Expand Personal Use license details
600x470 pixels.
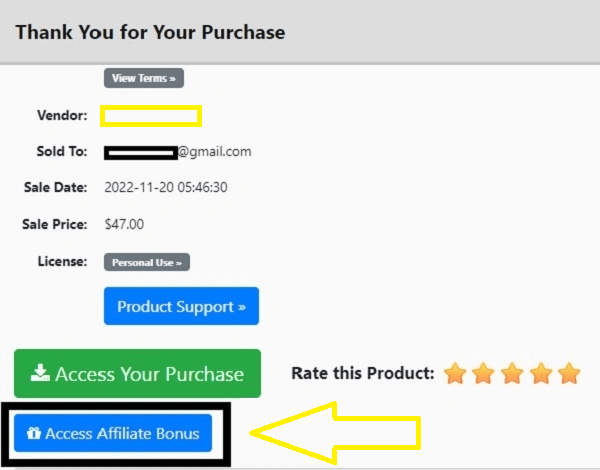pos(147,262)
